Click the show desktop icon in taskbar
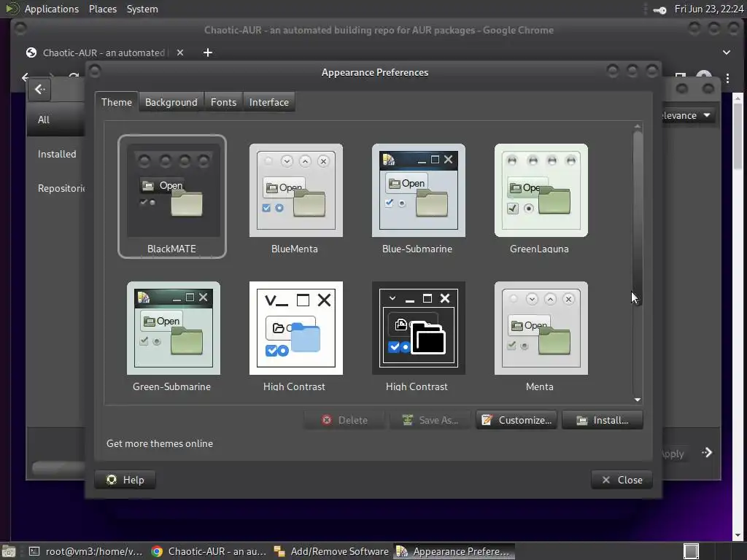 click(9, 551)
